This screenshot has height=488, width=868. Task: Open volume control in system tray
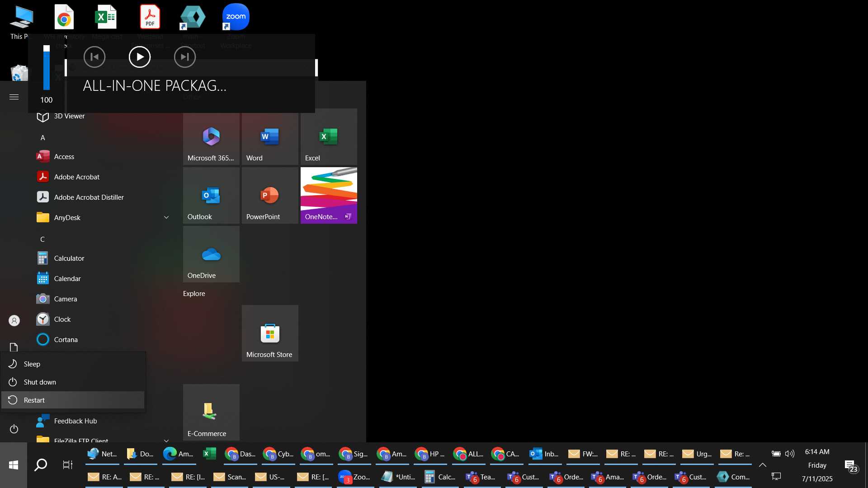point(790,454)
